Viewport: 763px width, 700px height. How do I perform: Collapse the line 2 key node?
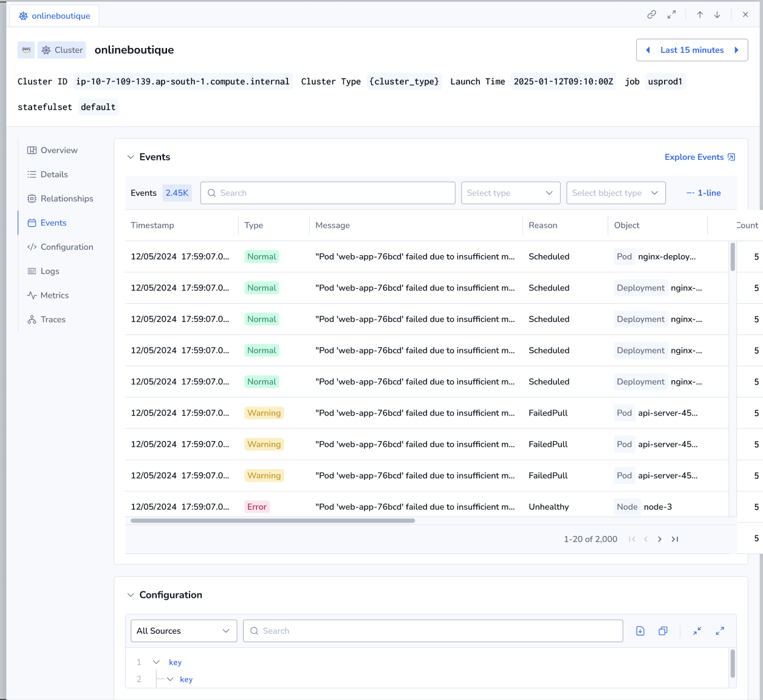click(170, 679)
